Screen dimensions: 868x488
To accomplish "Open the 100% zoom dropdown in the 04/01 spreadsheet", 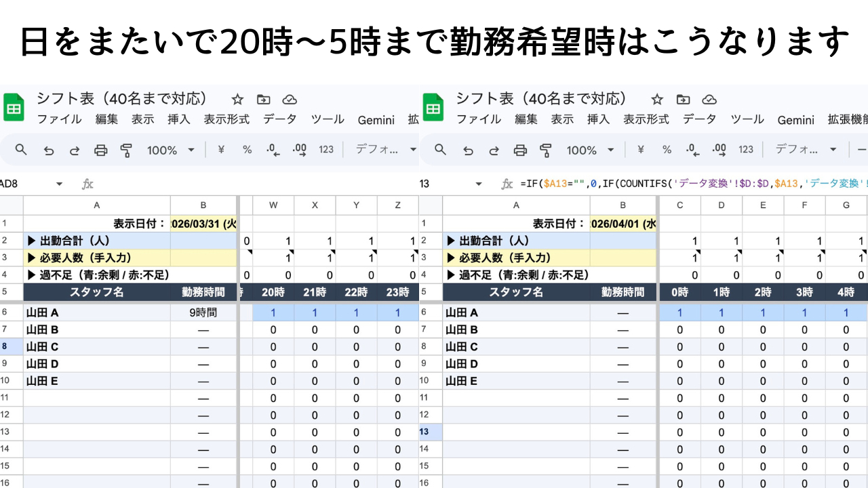I will (x=591, y=150).
